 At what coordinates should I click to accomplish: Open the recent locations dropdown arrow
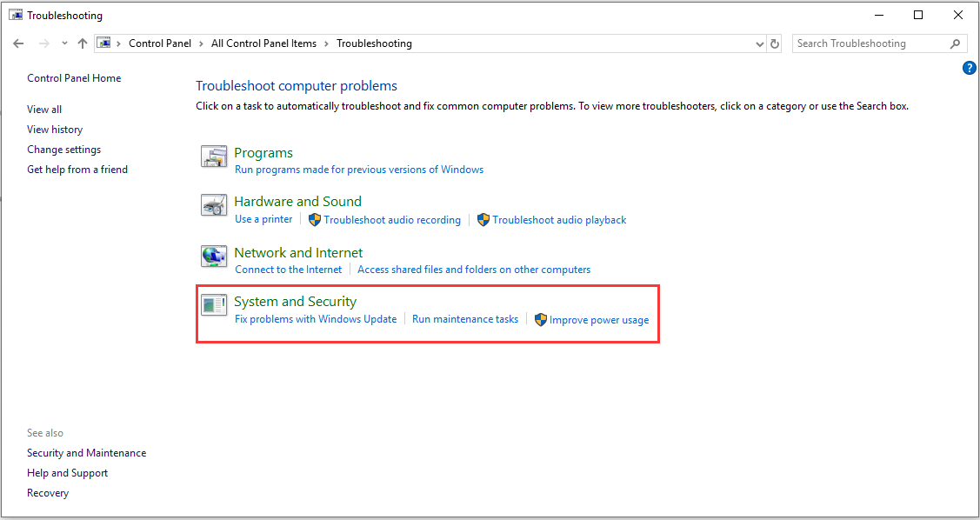click(x=64, y=43)
